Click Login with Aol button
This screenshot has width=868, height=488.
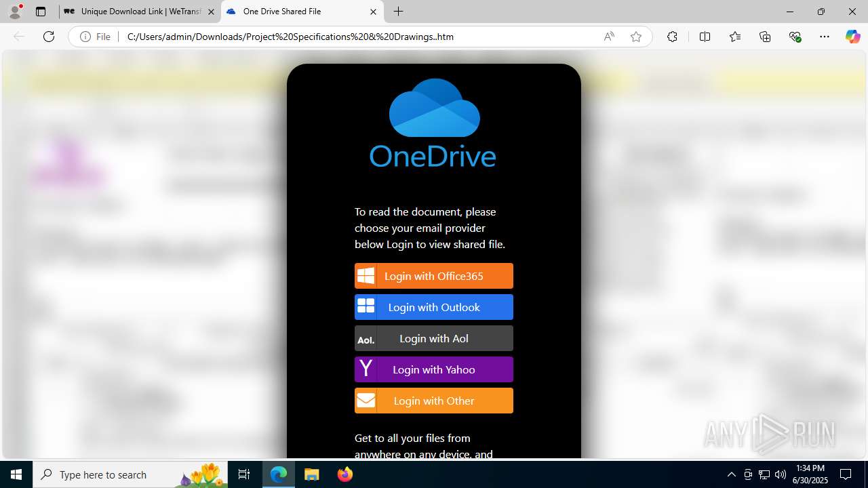click(434, 338)
